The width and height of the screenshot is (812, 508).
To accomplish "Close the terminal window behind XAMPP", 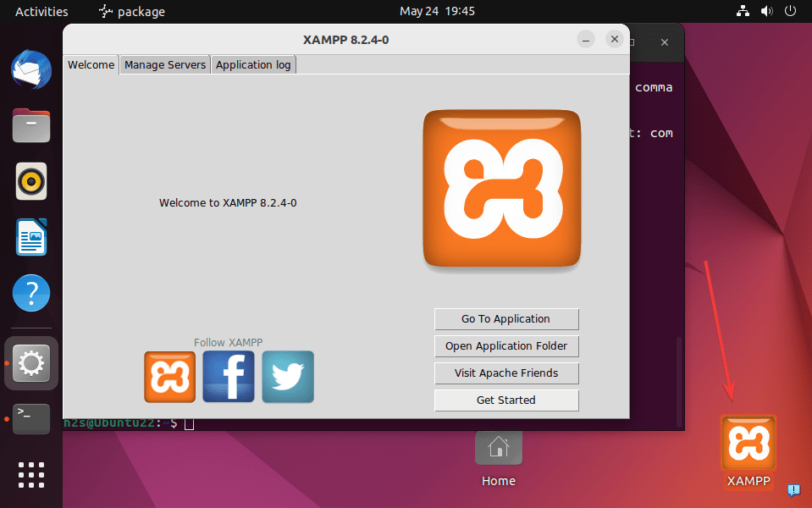I will 665,42.
